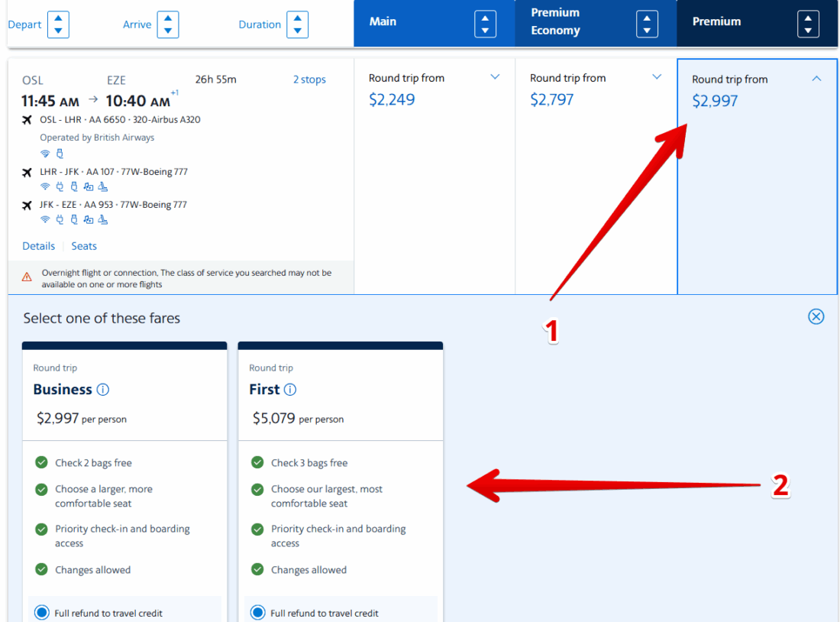Click the Wi-Fi icon on the OSL - LHR flight
This screenshot has width=840, height=622.
click(x=45, y=154)
